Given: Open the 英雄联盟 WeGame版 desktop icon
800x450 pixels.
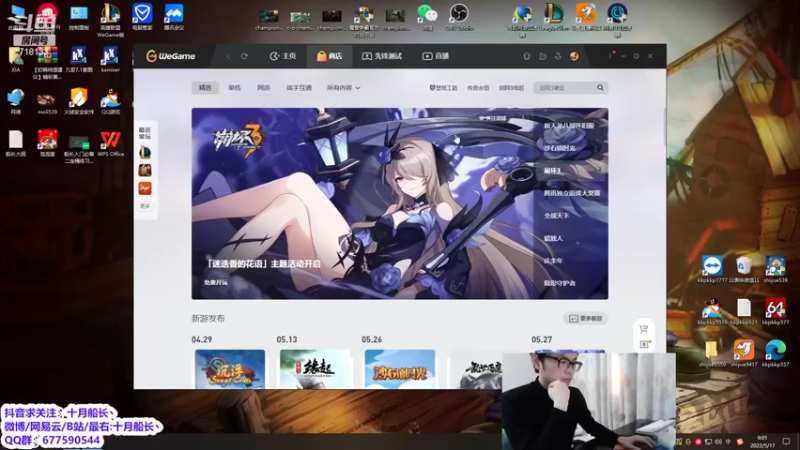Looking at the screenshot, I should coord(110,20).
